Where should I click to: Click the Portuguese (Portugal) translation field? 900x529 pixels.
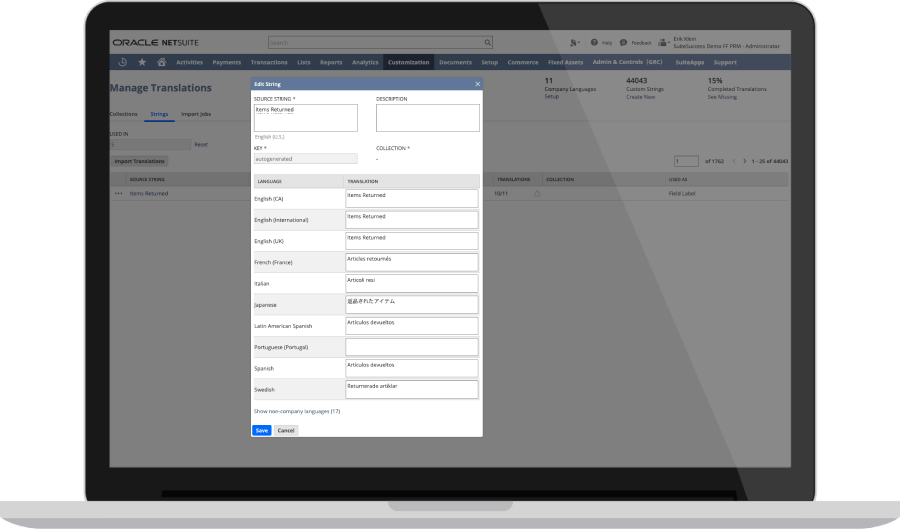412,347
